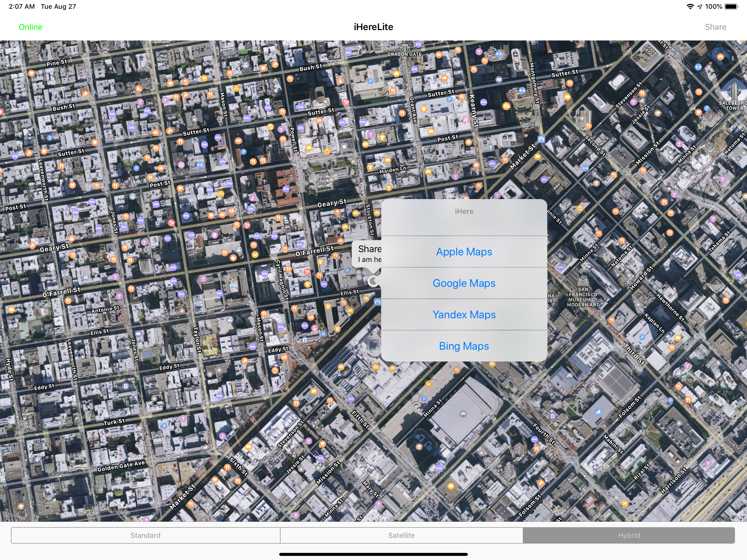Screen dimensions: 747x560
Task: Tap the Third St street label
Action: point(634,354)
